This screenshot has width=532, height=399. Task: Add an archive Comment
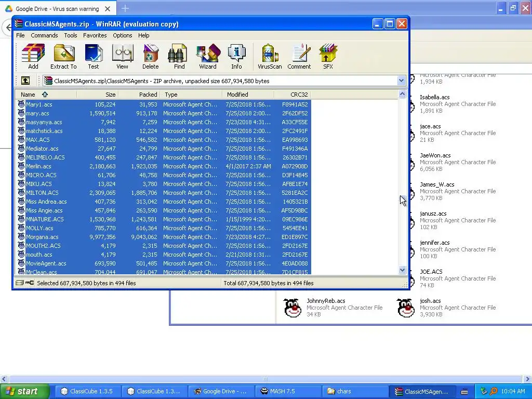pos(299,56)
